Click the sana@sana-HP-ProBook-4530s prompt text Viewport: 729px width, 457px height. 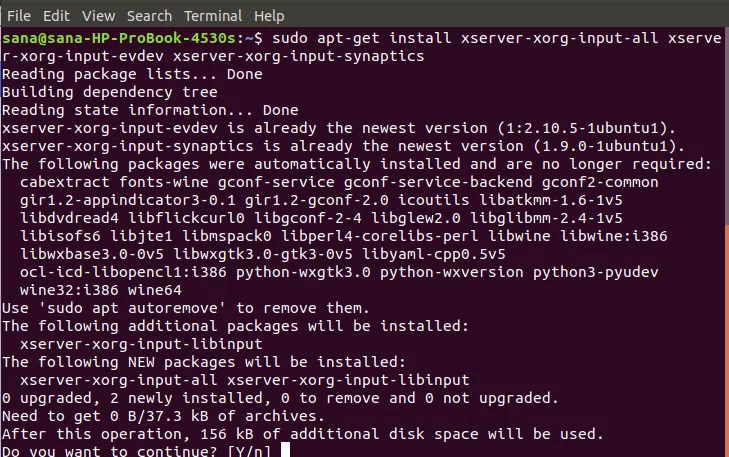pos(119,38)
